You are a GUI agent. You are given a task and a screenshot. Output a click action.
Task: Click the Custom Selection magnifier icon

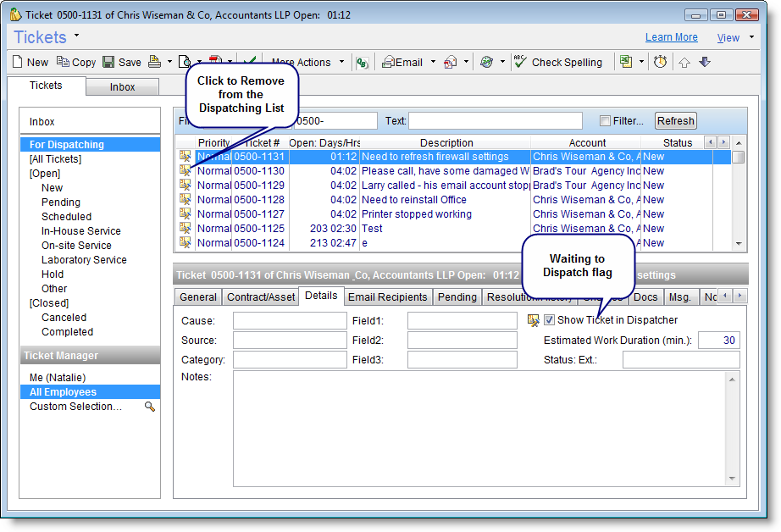pos(150,407)
